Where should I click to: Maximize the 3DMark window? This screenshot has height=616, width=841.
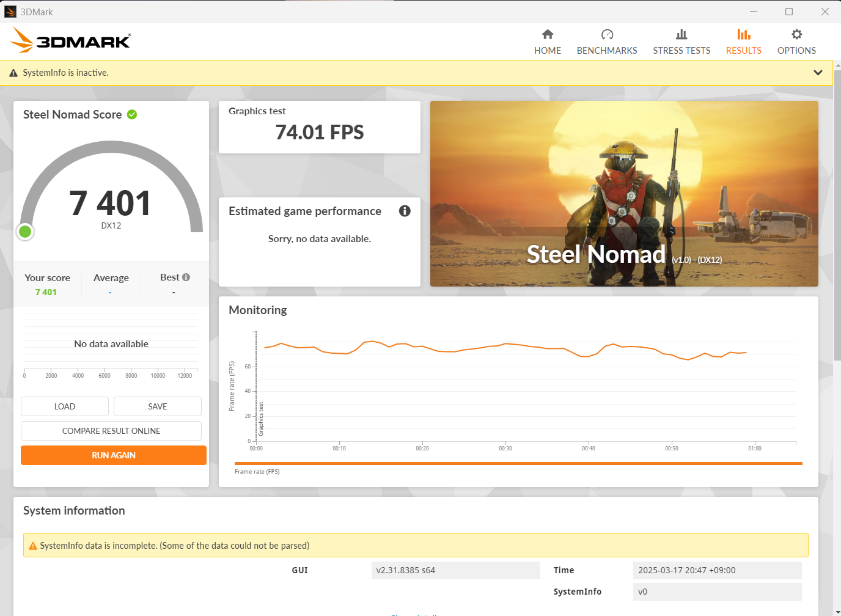coord(789,12)
